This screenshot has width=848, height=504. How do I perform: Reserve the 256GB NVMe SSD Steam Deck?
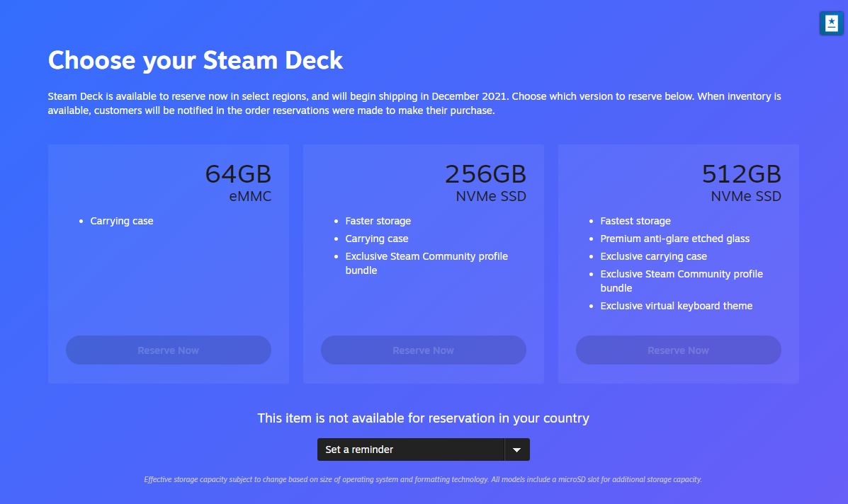point(424,350)
